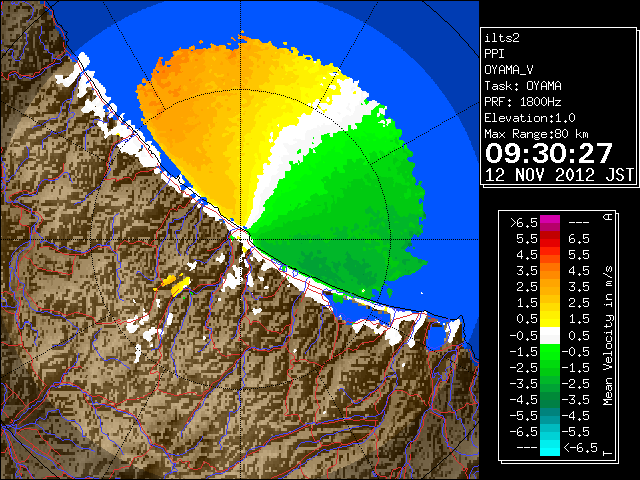Click the >6.5 legend label

524,223
